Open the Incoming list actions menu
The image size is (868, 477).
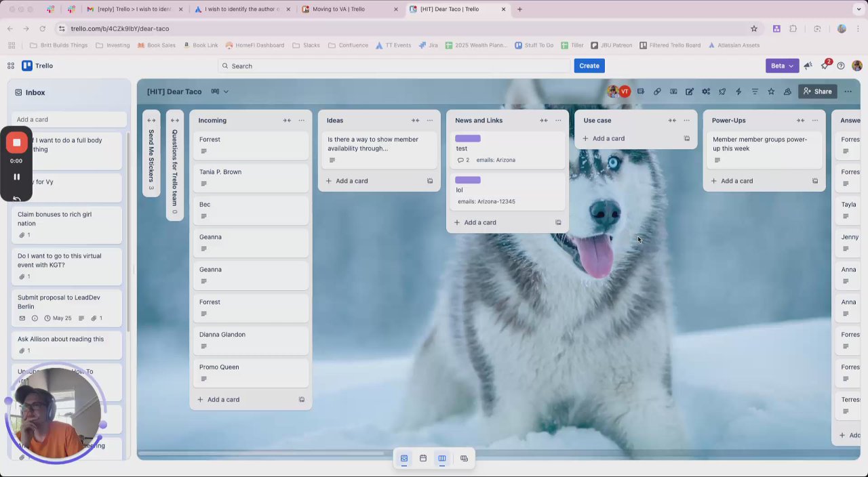(302, 121)
